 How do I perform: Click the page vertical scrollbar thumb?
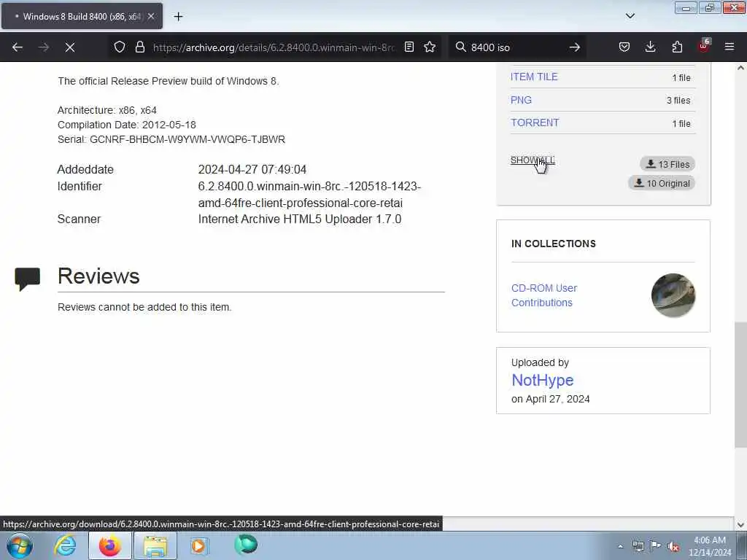tap(740, 385)
